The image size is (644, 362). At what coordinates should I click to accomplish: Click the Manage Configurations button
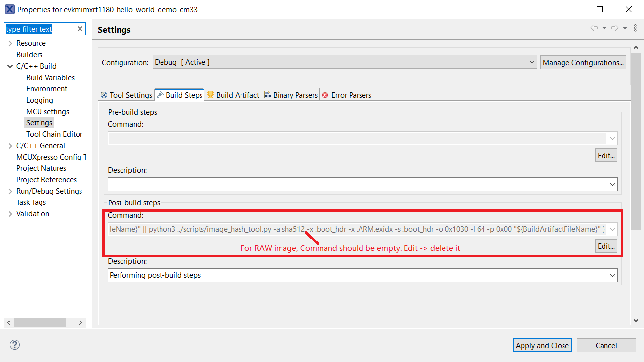coord(583,62)
